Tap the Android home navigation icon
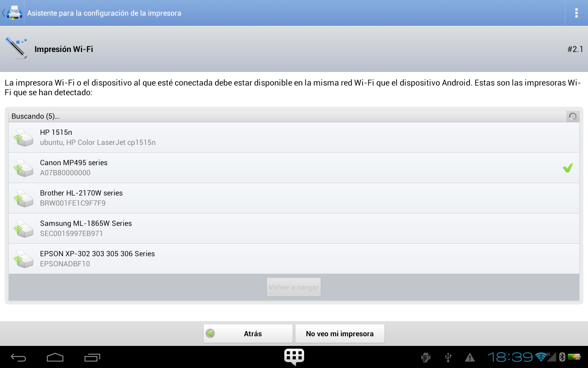Screen dimensions: 588x368 pos(55,357)
